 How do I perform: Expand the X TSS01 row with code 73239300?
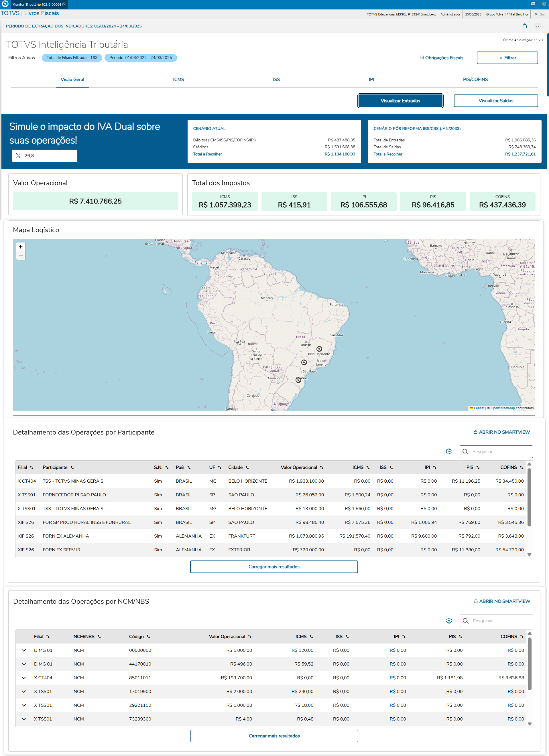pos(24,719)
